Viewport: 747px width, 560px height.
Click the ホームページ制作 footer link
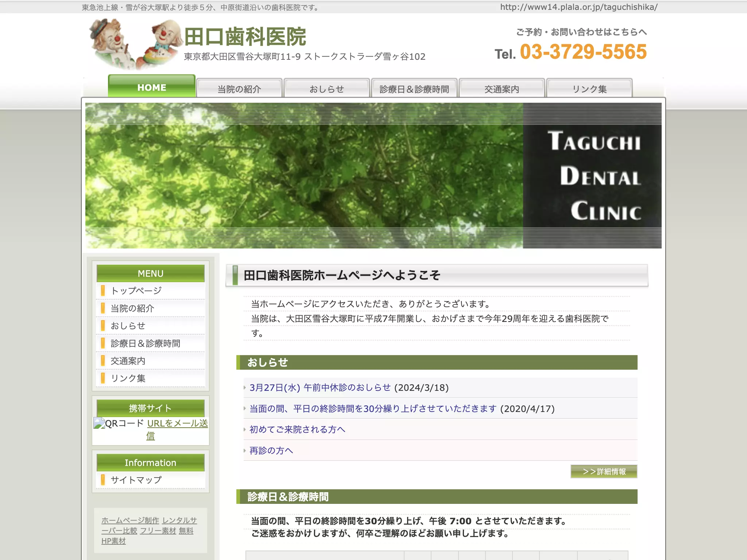[130, 520]
